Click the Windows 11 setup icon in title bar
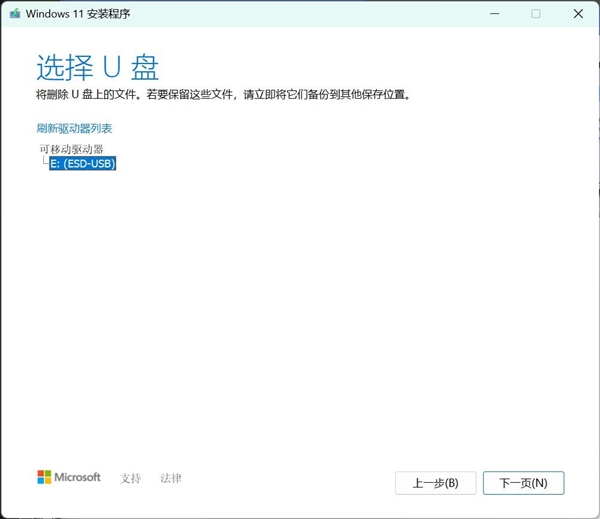600x519 pixels. pos(12,13)
